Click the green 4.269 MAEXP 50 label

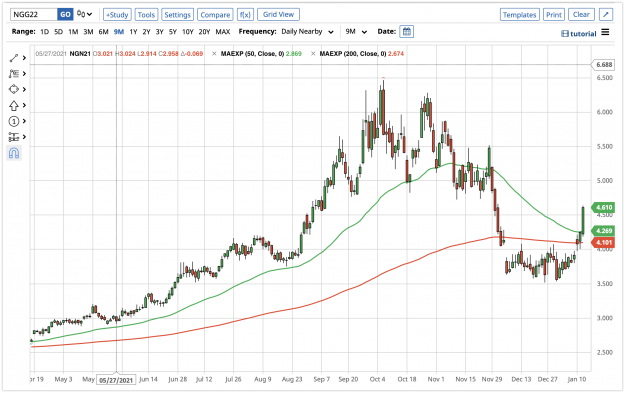603,231
